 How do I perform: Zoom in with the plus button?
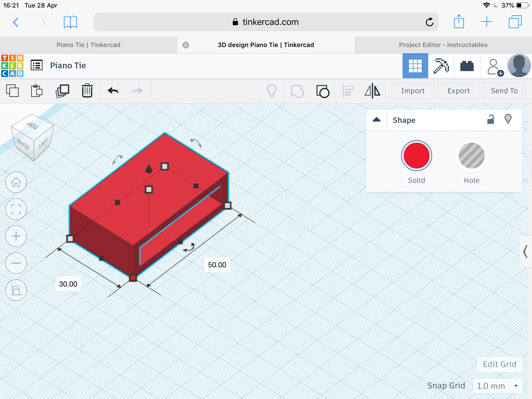[x=16, y=236]
